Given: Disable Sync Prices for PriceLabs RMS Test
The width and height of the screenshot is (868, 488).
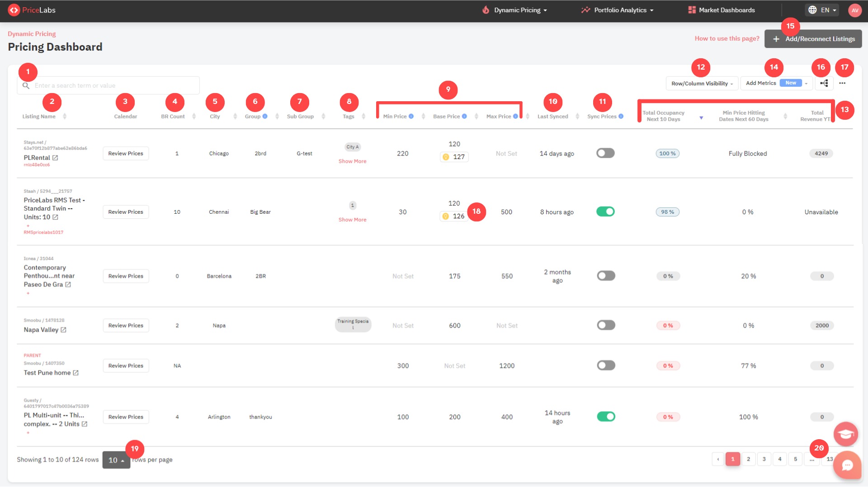Looking at the screenshot, I should pos(605,211).
